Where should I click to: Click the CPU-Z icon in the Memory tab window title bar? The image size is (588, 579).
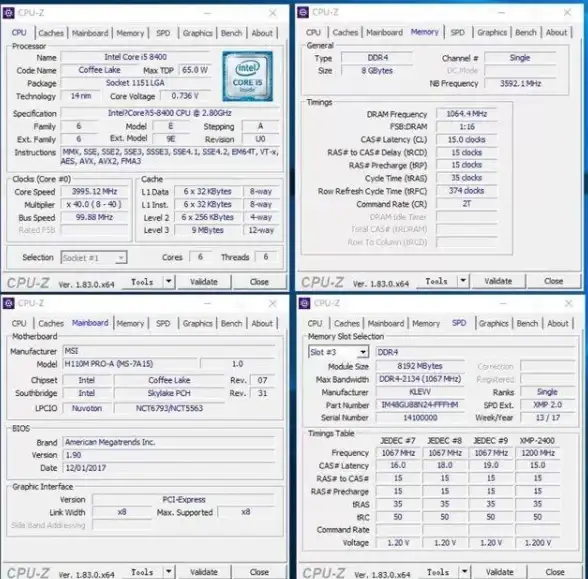(303, 12)
